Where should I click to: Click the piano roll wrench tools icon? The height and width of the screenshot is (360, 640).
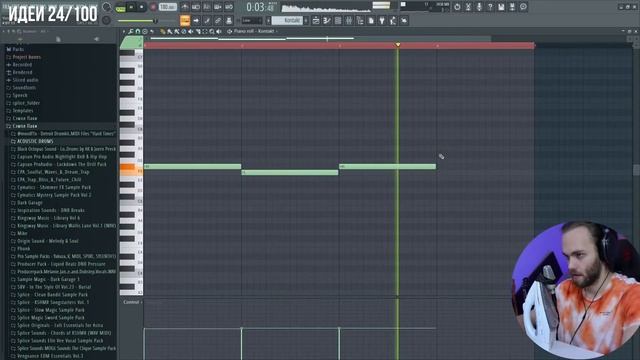131,31
